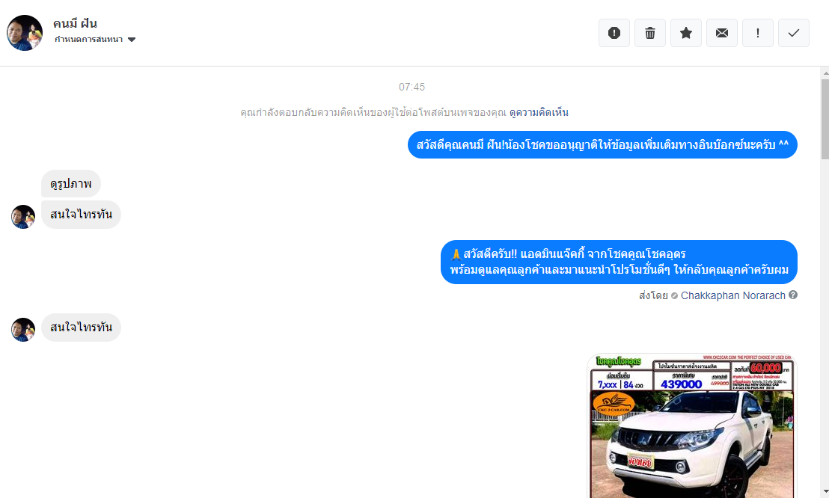Open header profile picture of คนมี ฝัน
Image resolution: width=829 pixels, height=504 pixels.
pyautogui.click(x=25, y=33)
